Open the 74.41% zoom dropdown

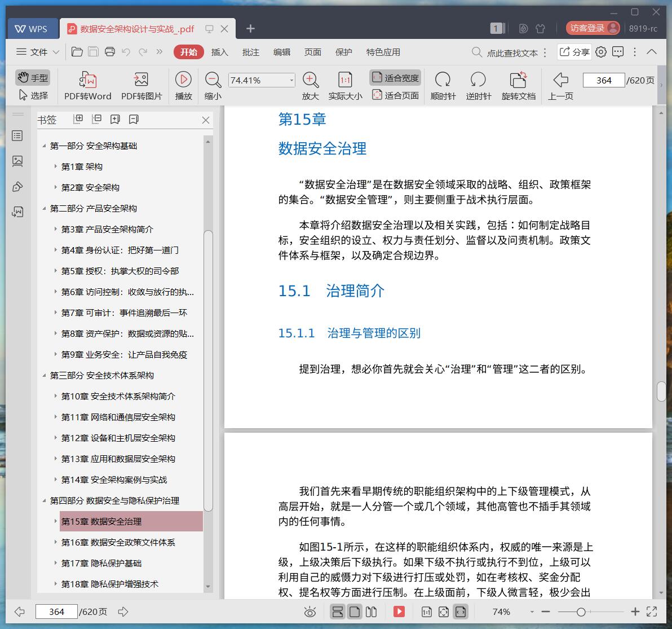tap(291, 80)
